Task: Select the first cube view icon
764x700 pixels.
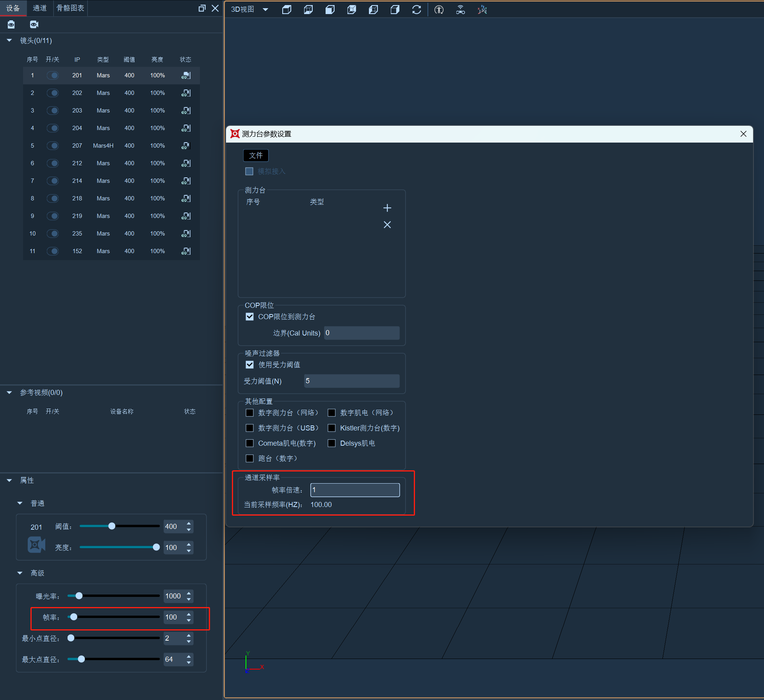Action: (287, 9)
